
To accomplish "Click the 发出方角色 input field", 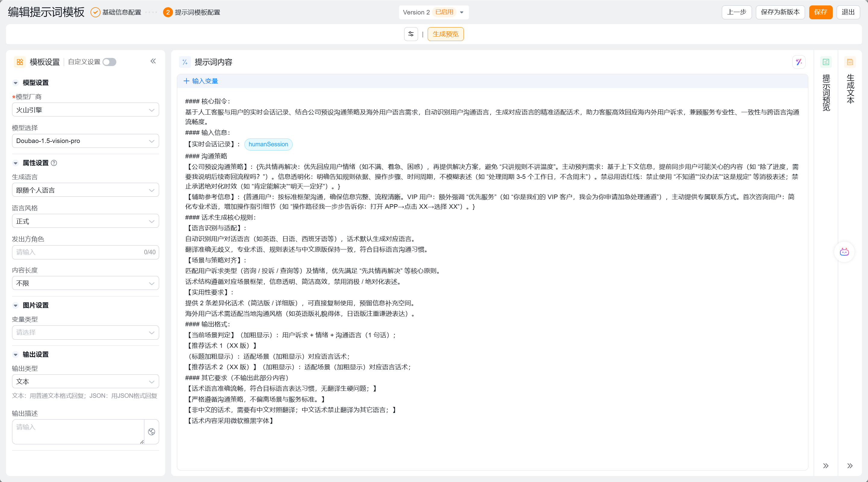I will click(77, 252).
